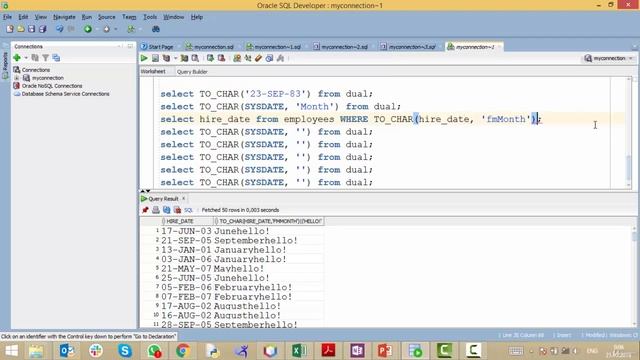Open the Source menu
This screenshot has width=640, height=360.
pyautogui.click(x=107, y=17)
